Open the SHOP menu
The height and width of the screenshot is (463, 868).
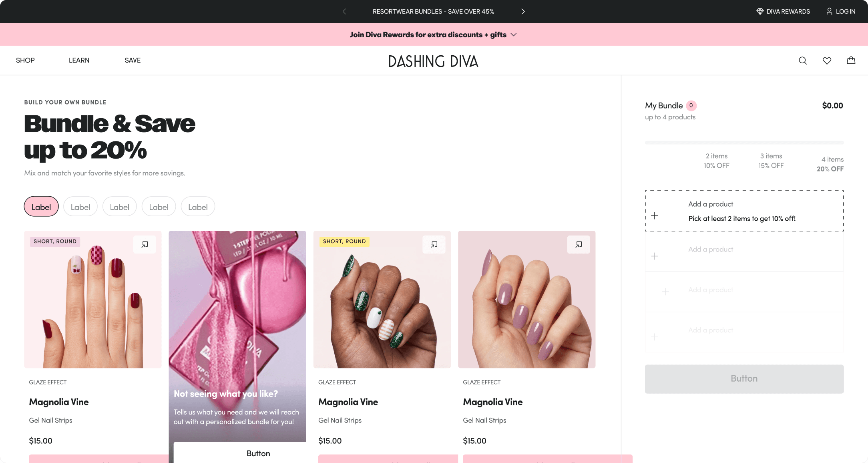point(25,60)
